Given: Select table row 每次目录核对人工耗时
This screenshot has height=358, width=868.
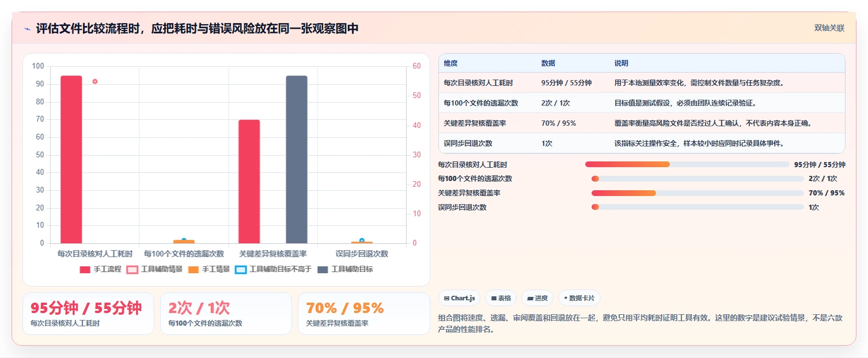Looking at the screenshot, I should click(642, 82).
